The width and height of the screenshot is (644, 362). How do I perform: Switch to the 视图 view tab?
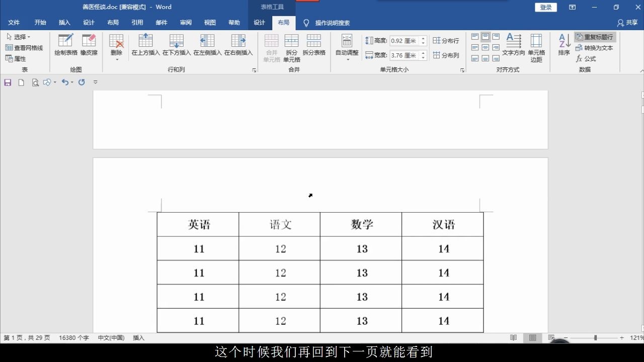[x=210, y=23]
